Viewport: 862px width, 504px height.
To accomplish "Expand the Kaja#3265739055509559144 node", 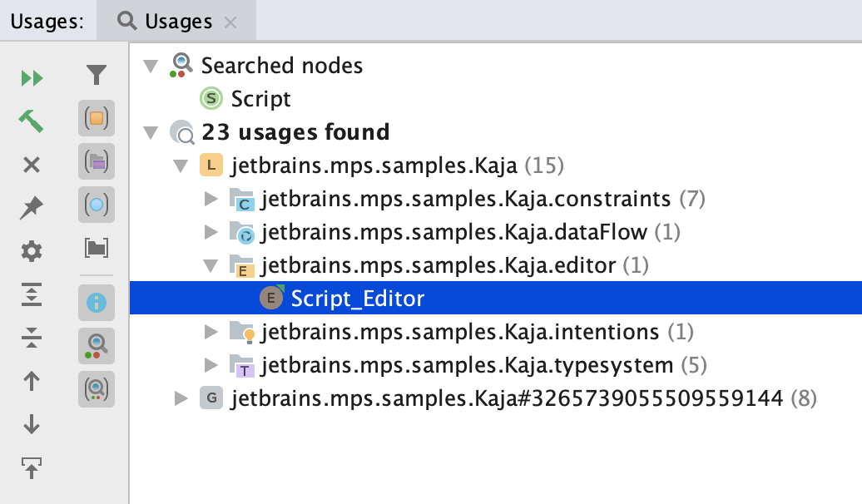I will 181,399.
